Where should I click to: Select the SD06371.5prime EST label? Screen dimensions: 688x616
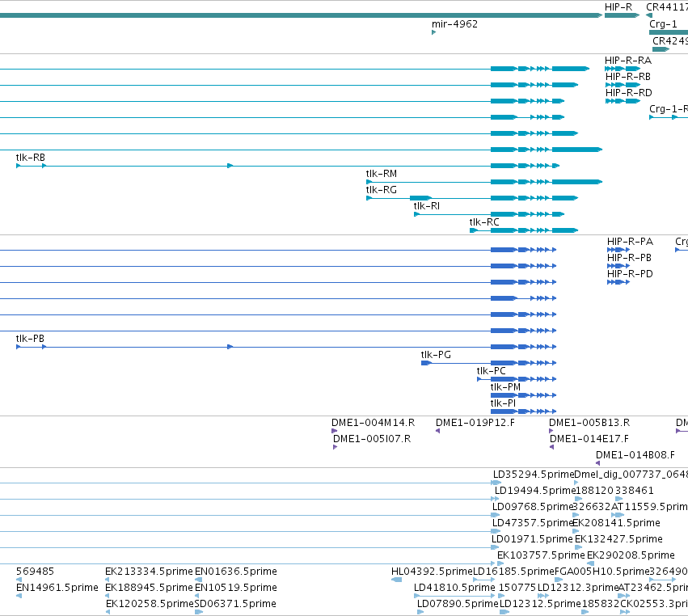coord(235,604)
